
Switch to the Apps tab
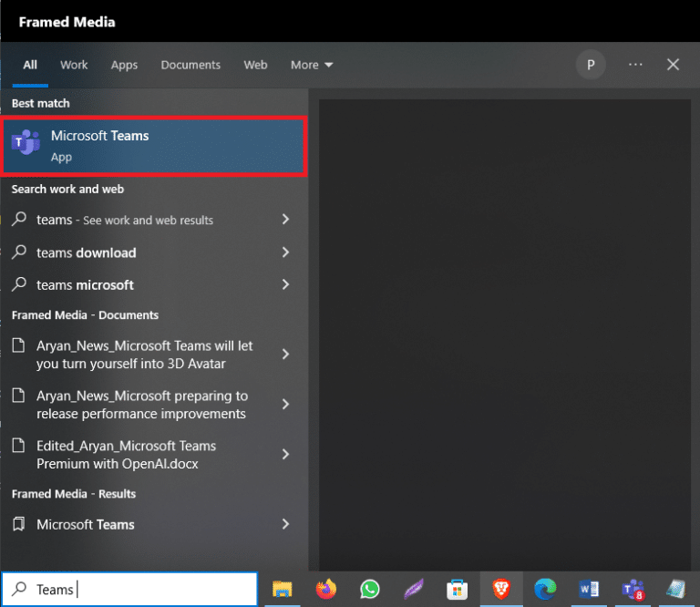pyautogui.click(x=124, y=65)
